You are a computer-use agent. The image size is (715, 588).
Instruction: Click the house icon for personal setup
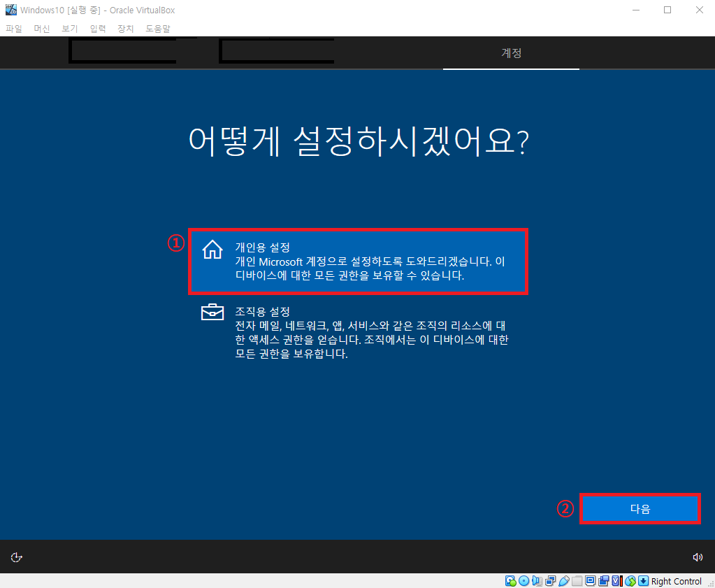(212, 250)
